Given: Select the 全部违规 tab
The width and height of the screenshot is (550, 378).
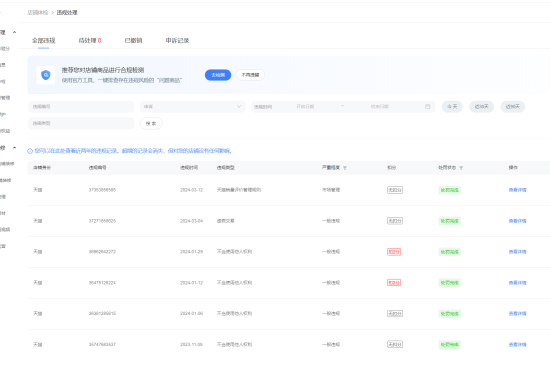Looking at the screenshot, I should (43, 40).
